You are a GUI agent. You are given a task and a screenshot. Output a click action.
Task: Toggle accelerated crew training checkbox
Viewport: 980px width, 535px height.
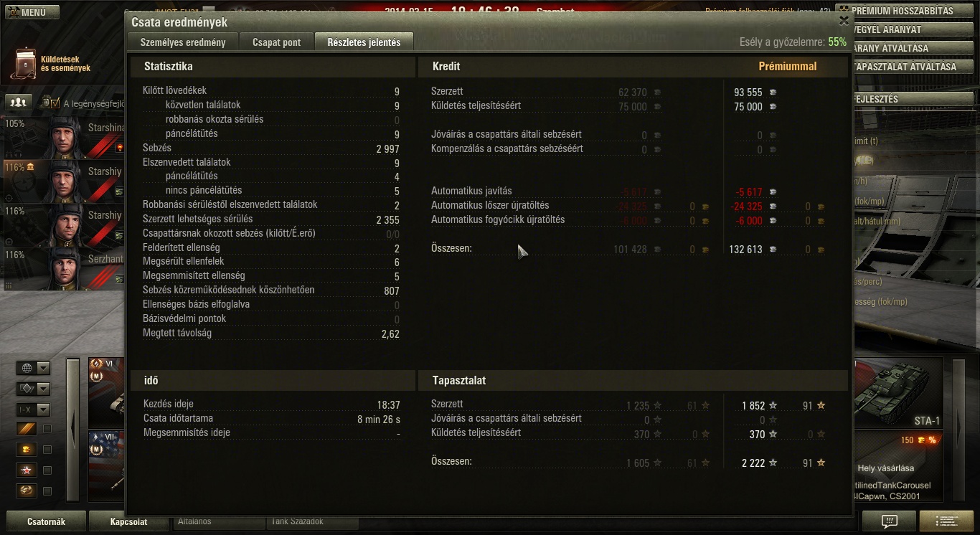coord(55,103)
